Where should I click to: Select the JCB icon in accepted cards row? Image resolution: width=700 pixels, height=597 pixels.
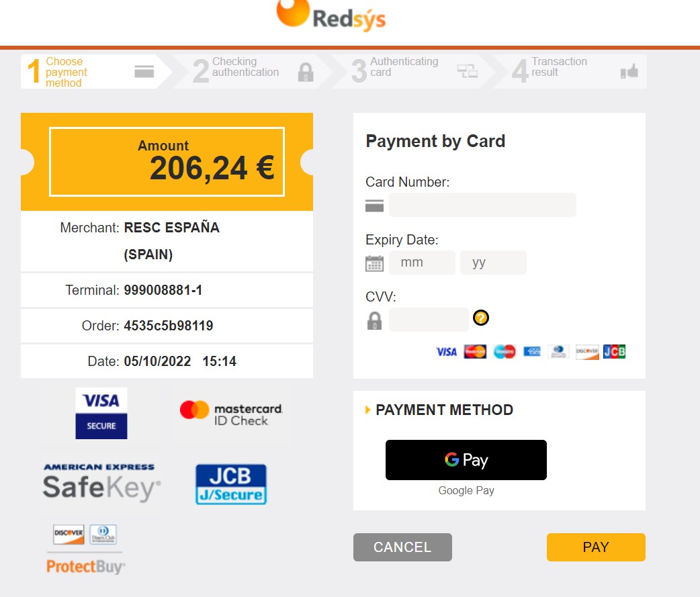pyautogui.click(x=615, y=351)
